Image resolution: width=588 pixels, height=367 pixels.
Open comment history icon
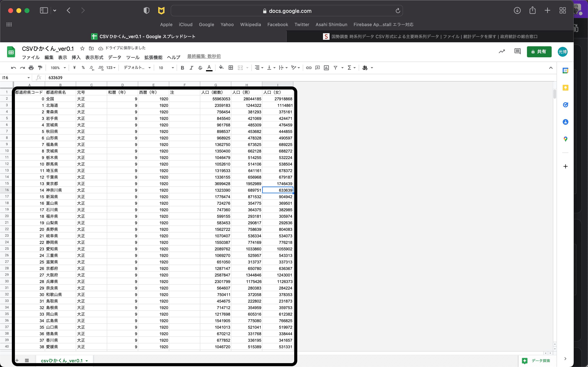tap(517, 51)
